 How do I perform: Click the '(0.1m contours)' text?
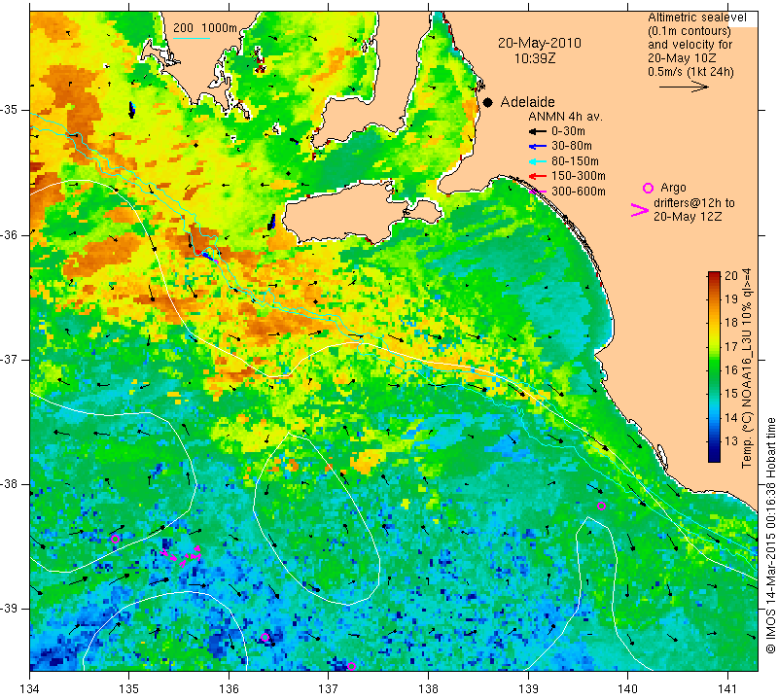point(689,31)
